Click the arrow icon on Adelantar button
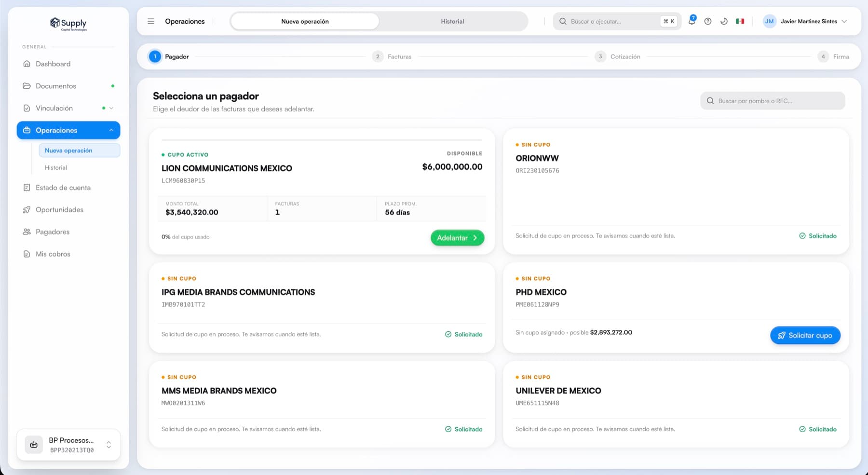Screen dimensions: 868x475 (x=475, y=238)
